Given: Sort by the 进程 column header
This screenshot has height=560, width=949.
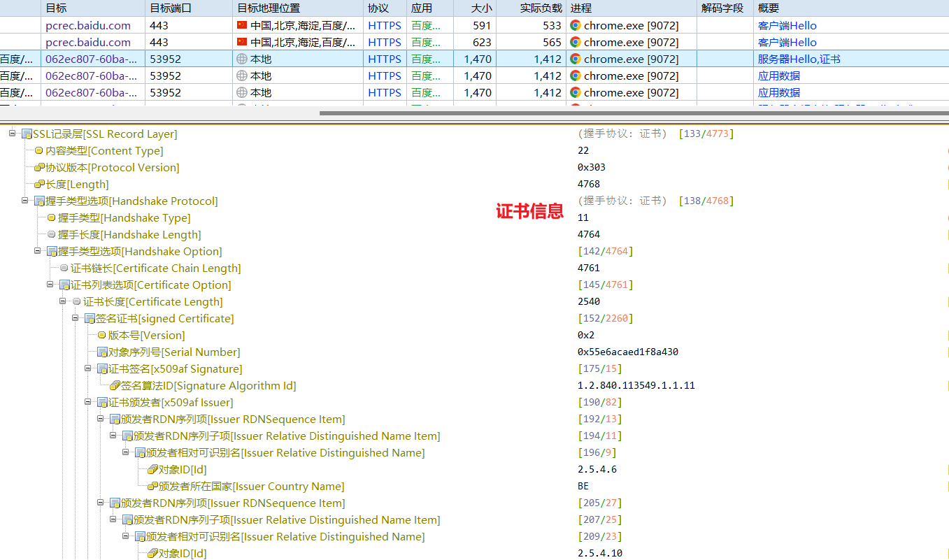Looking at the screenshot, I should pyautogui.click(x=632, y=8).
